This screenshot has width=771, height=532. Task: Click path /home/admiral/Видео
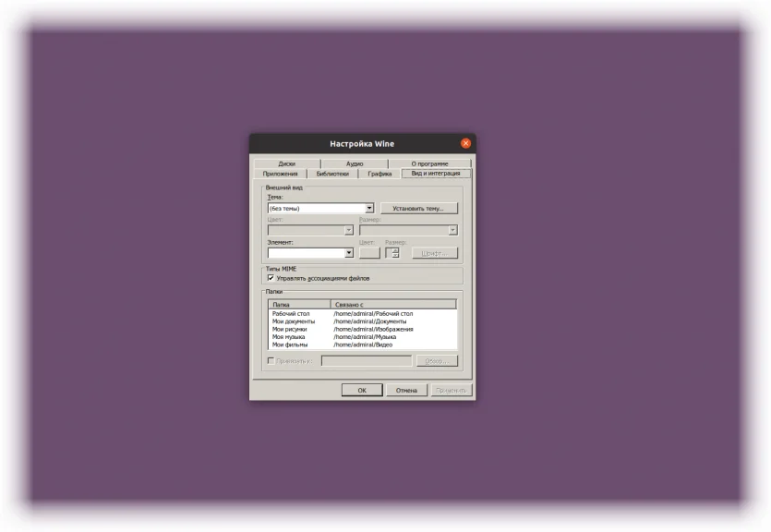click(363, 345)
